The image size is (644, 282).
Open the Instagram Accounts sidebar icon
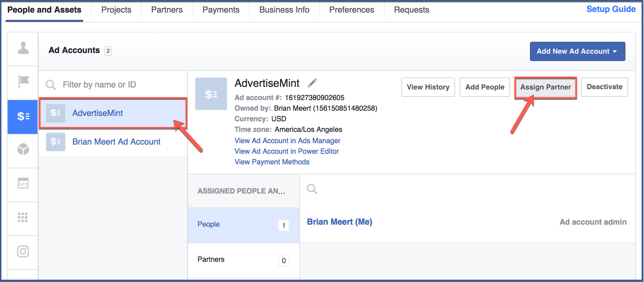tap(23, 252)
